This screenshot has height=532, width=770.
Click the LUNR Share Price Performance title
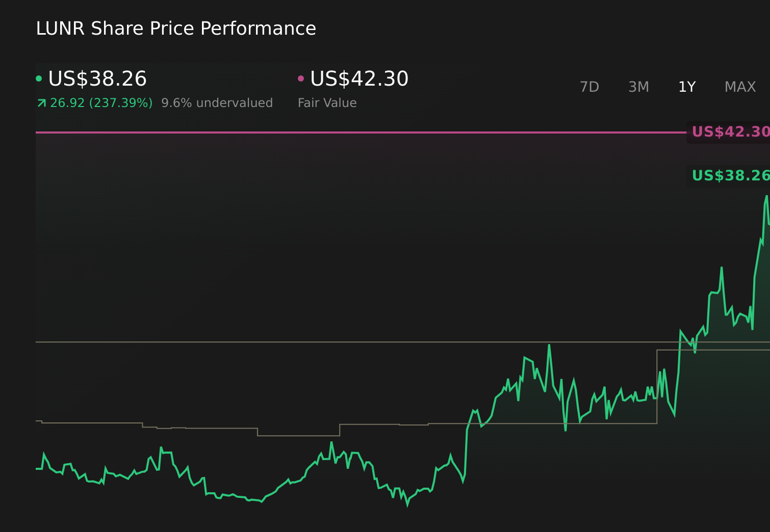[x=176, y=29]
